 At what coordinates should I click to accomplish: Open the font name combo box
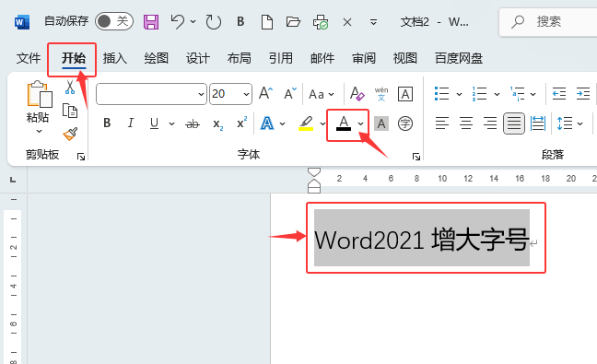(151, 94)
